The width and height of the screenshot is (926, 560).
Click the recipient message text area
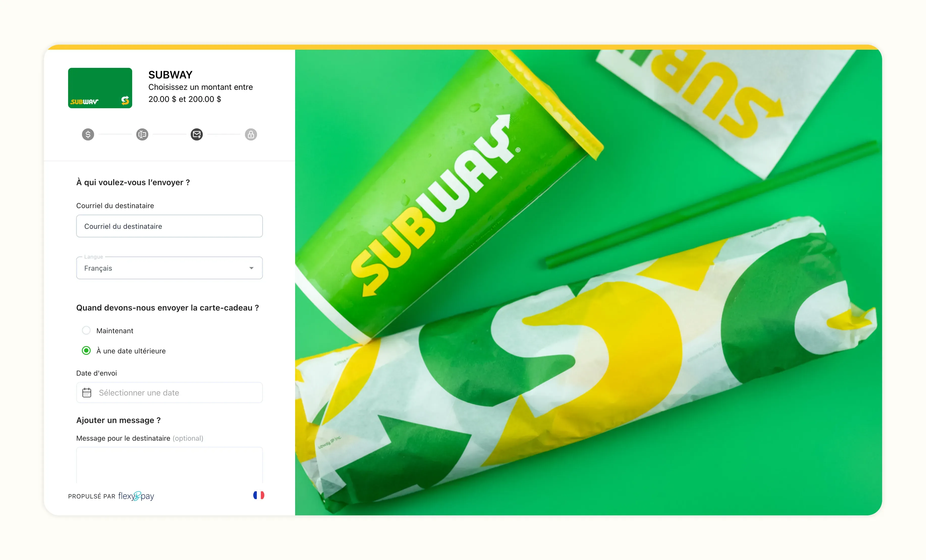[170, 465]
